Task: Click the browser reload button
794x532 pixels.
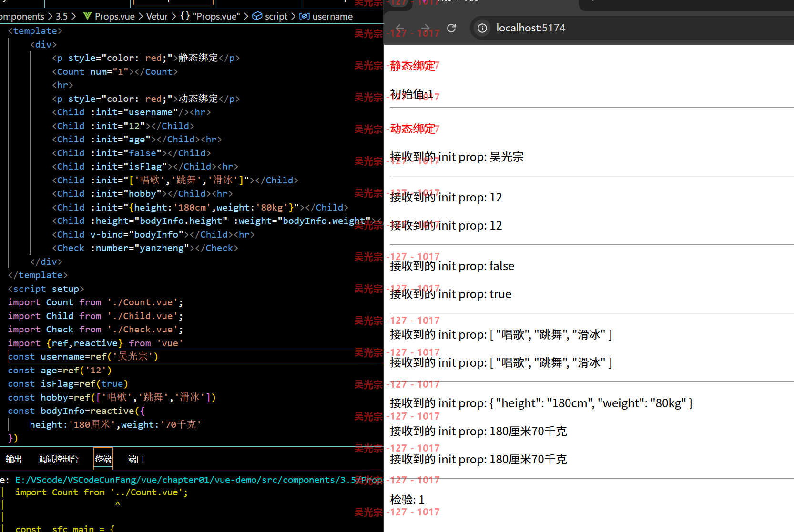Action: click(451, 28)
